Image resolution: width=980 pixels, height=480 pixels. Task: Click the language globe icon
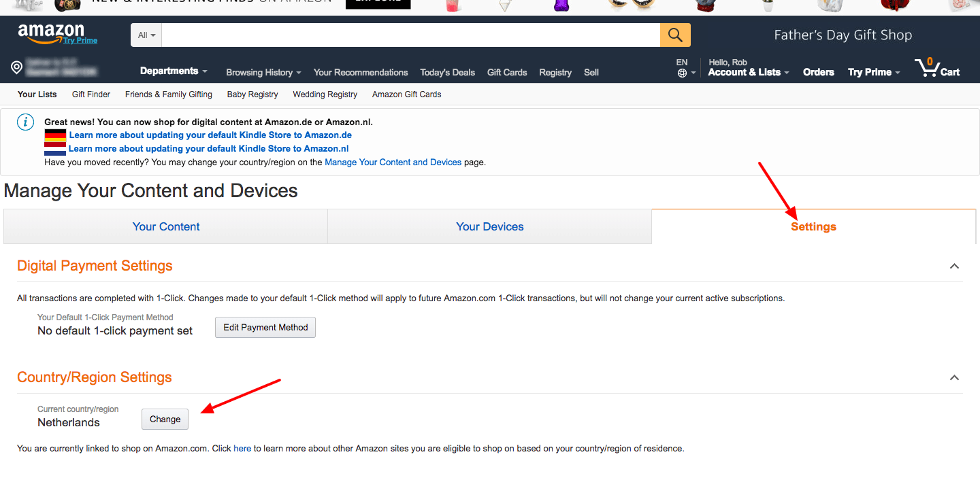682,73
